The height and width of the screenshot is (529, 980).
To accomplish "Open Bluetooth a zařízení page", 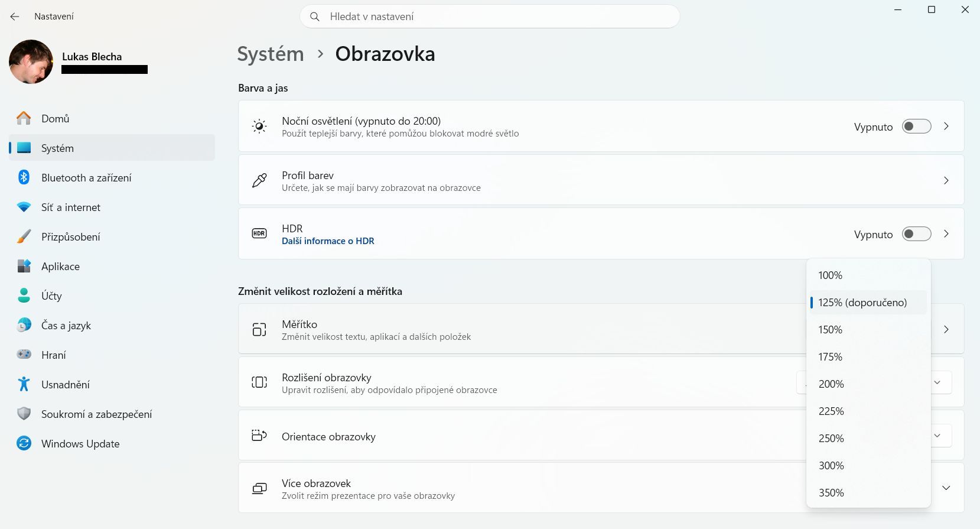I will [112, 177].
